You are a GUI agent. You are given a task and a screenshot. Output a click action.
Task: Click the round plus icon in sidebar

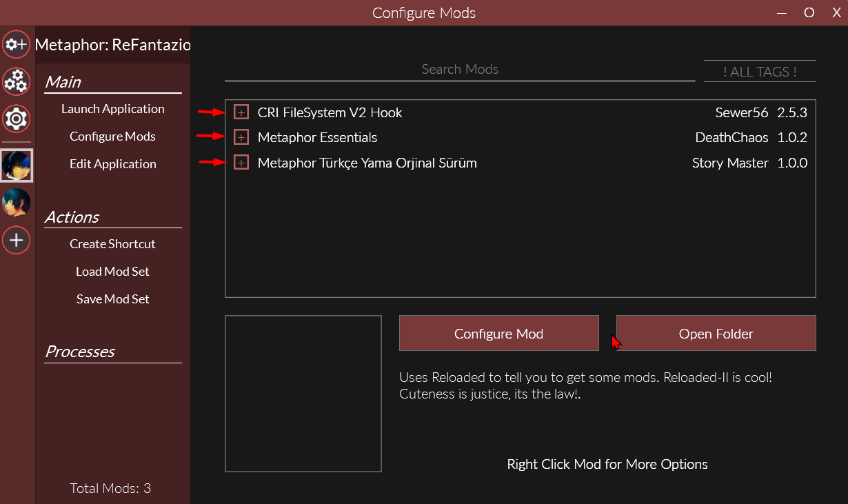[17, 240]
